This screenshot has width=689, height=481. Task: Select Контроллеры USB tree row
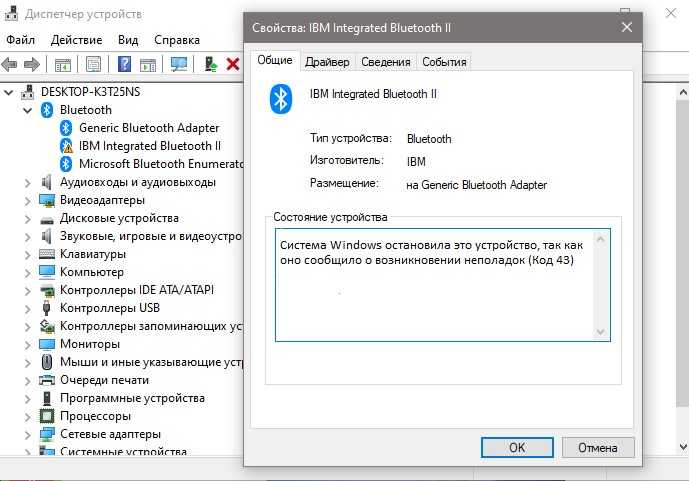(110, 308)
